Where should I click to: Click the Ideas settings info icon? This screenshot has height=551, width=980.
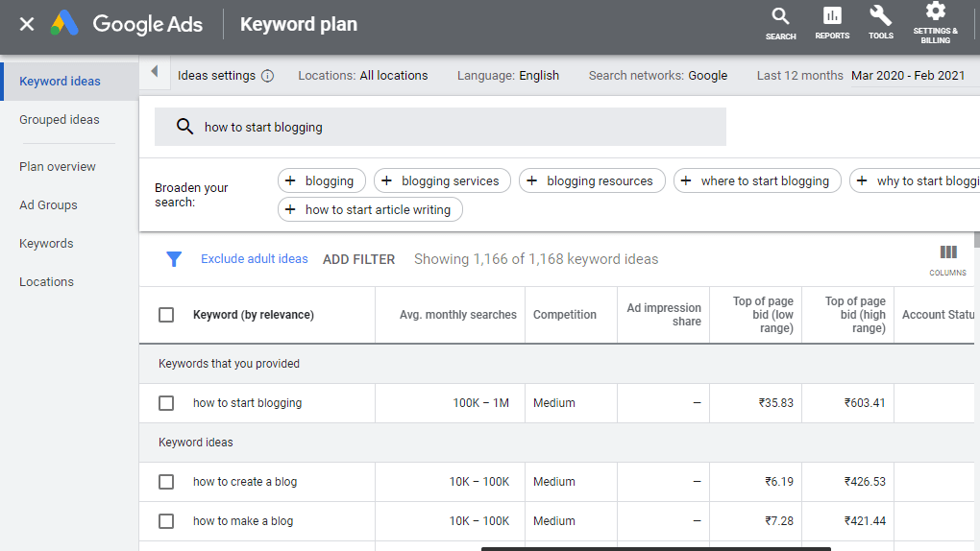[x=267, y=76]
